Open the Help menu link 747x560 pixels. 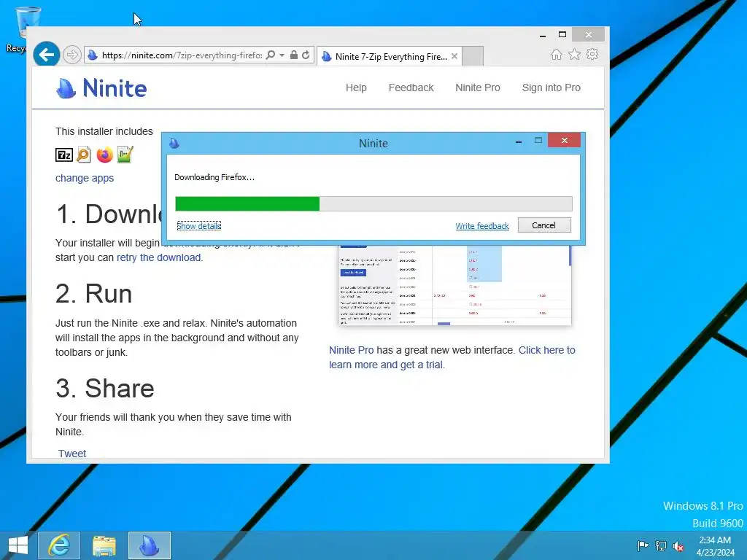356,87
